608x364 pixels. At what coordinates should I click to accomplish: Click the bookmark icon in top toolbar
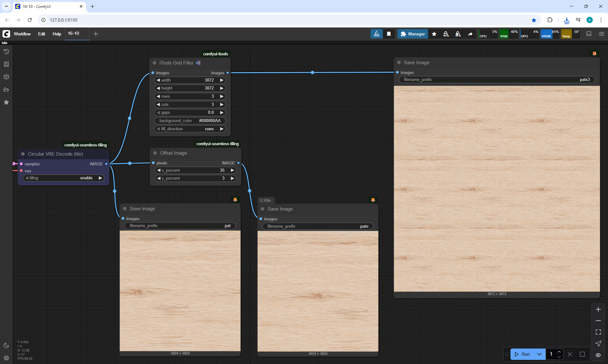pyautogui.click(x=389, y=34)
